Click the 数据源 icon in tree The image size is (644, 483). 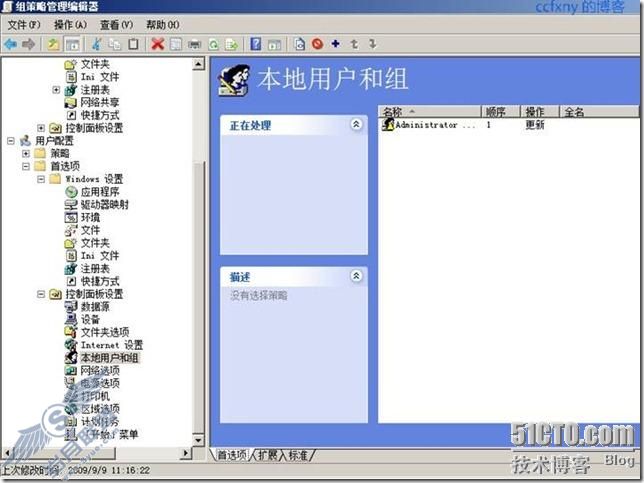click(x=71, y=307)
